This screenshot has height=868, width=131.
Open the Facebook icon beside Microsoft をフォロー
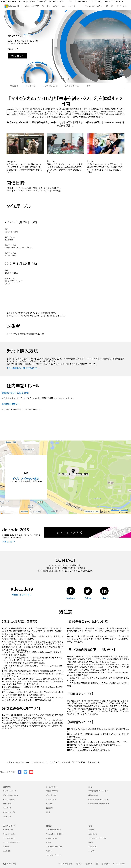20,772
